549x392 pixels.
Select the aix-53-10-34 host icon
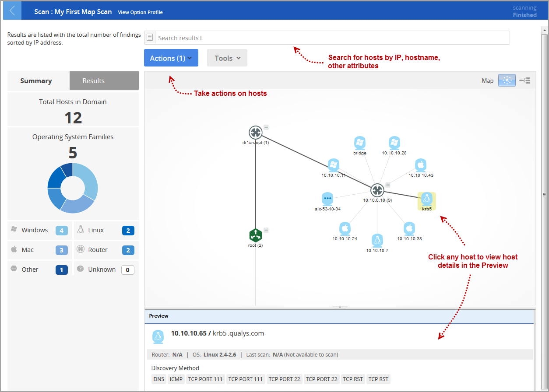pos(327,199)
